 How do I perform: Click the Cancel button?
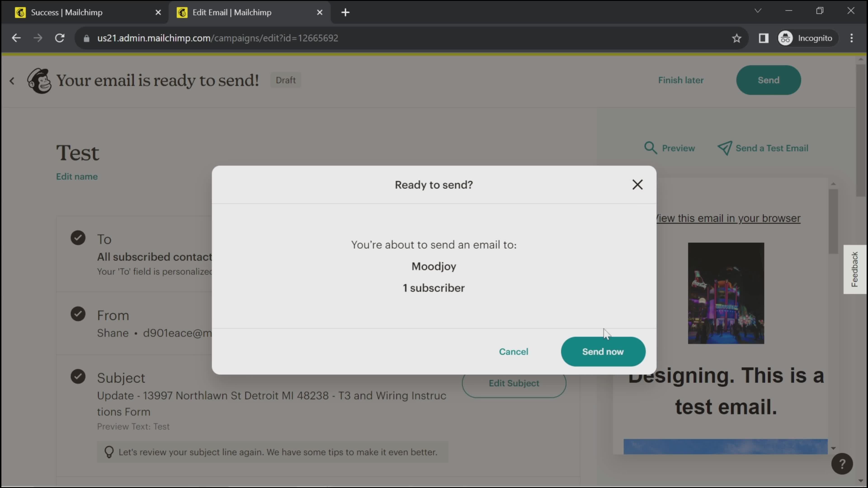click(x=513, y=351)
